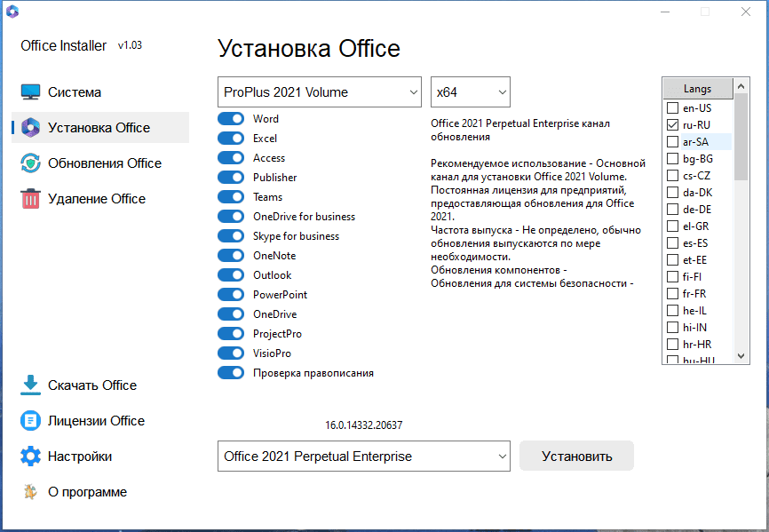The width and height of the screenshot is (769, 532).
Task: Check the en-US language checkbox
Action: 673,107
